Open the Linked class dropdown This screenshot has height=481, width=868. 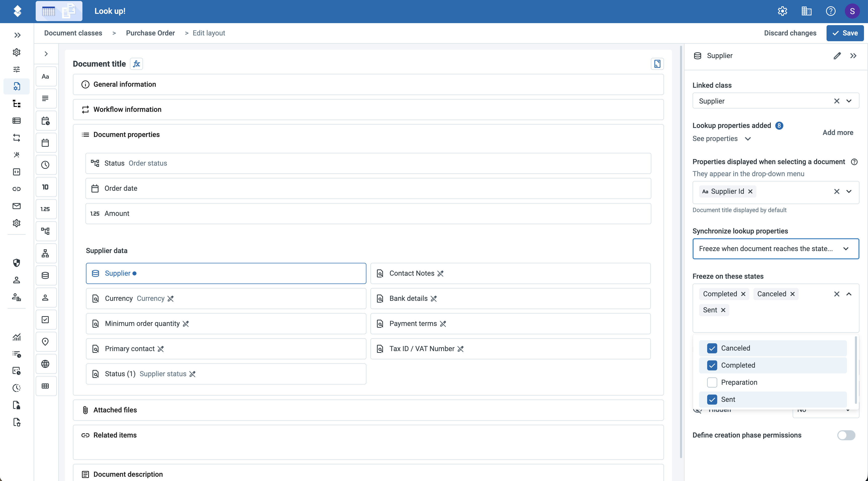(x=848, y=101)
